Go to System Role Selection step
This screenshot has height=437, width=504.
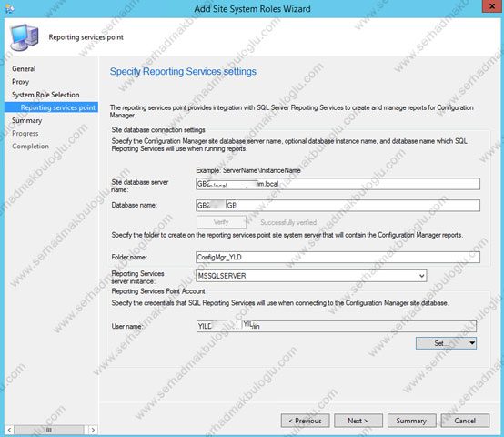pos(45,95)
